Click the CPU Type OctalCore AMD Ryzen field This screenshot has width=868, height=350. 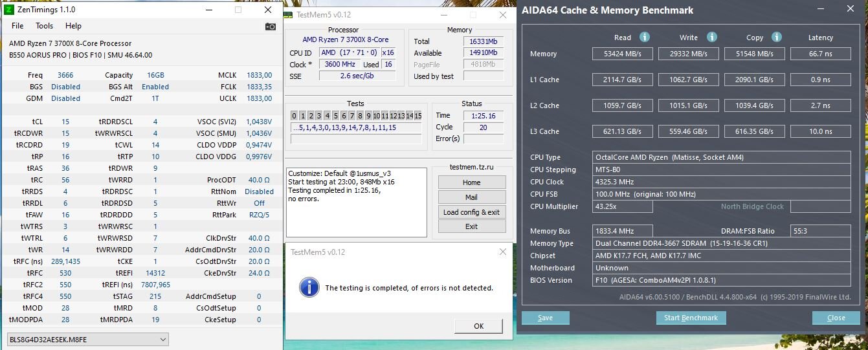tap(722, 157)
